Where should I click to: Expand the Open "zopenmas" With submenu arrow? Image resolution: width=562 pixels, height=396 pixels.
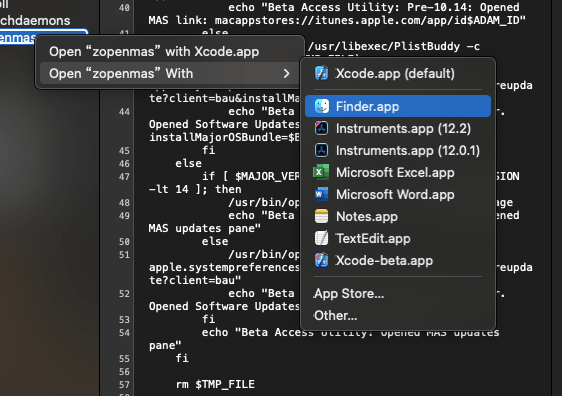coord(286,73)
